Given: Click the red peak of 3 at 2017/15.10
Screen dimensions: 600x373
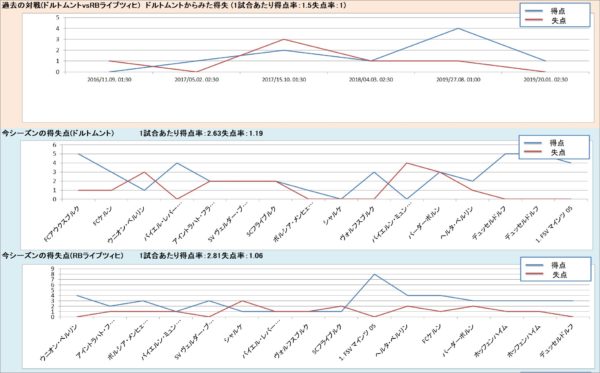Looking at the screenshot, I should click(x=284, y=39).
